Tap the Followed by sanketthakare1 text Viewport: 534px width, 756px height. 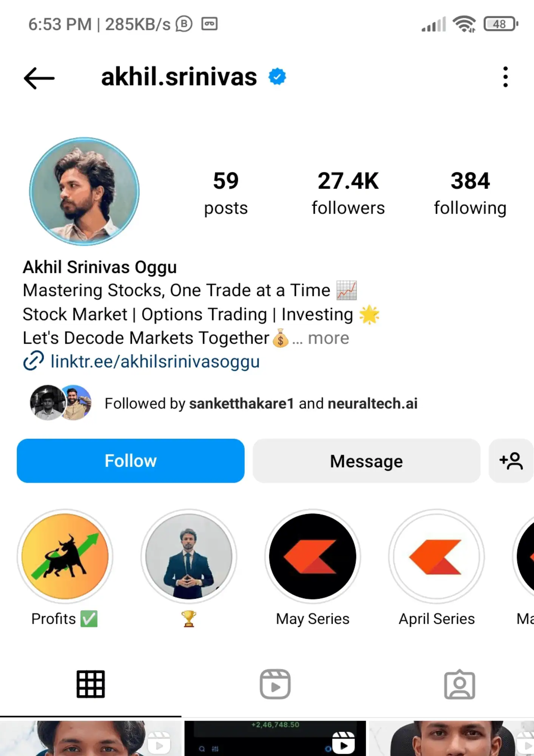pyautogui.click(x=261, y=403)
